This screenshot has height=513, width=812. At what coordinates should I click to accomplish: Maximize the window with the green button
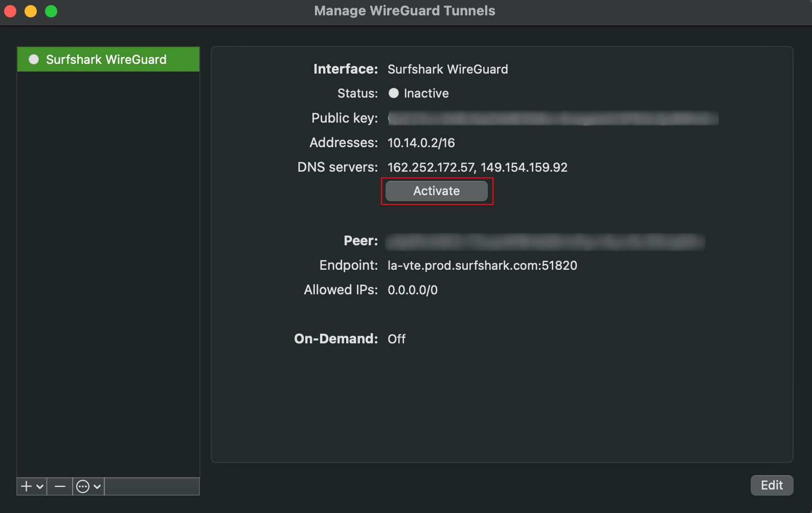click(51, 11)
